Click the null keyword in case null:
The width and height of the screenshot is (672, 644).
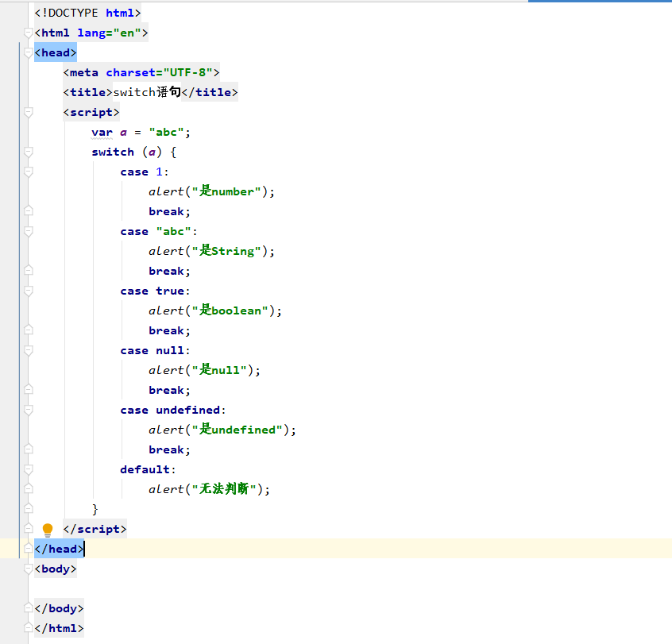point(170,350)
